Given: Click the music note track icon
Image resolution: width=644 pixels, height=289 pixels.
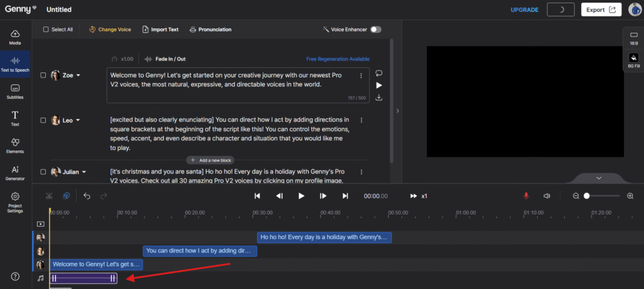Looking at the screenshot, I should tap(40, 278).
